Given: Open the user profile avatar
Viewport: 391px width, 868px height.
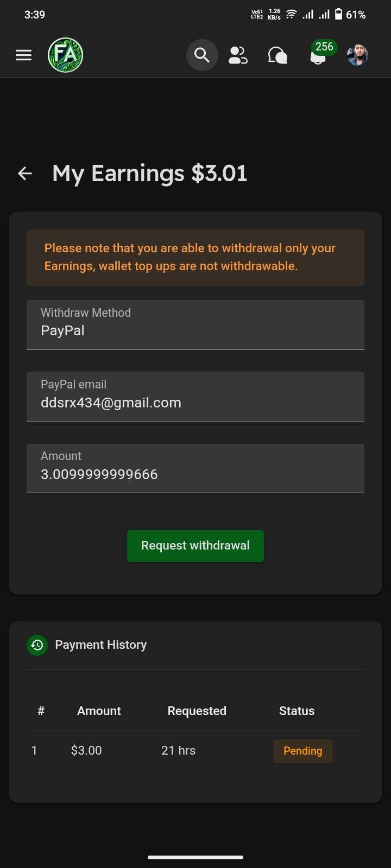Looking at the screenshot, I should pos(357,55).
